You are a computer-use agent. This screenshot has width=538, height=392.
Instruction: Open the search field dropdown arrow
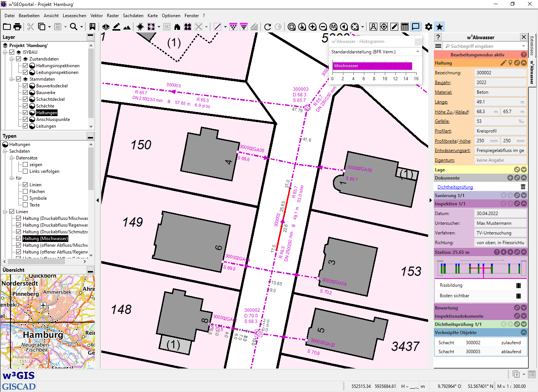pos(523,46)
